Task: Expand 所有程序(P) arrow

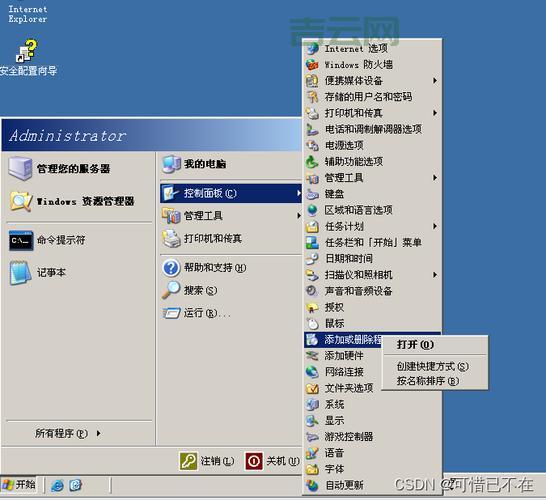Action: tap(99, 433)
